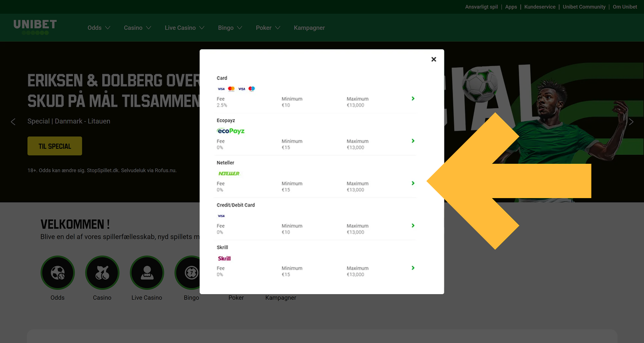Click the Live Casino dealer icon shortcut
The height and width of the screenshot is (343, 644).
[x=147, y=273]
